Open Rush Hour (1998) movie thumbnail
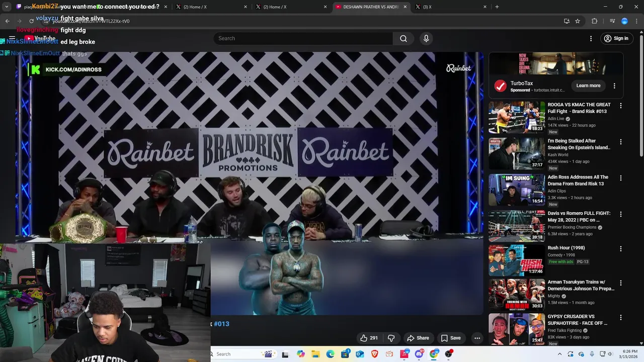The image size is (644, 362). 516,260
